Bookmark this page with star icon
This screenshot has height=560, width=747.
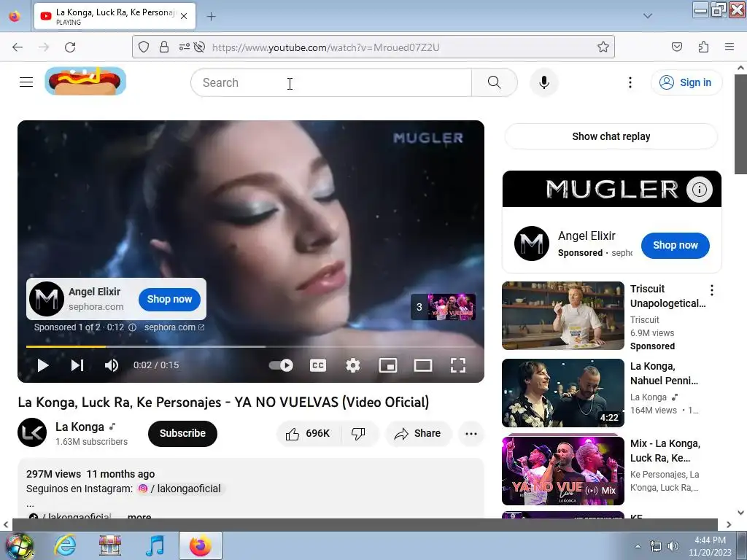[x=603, y=47]
